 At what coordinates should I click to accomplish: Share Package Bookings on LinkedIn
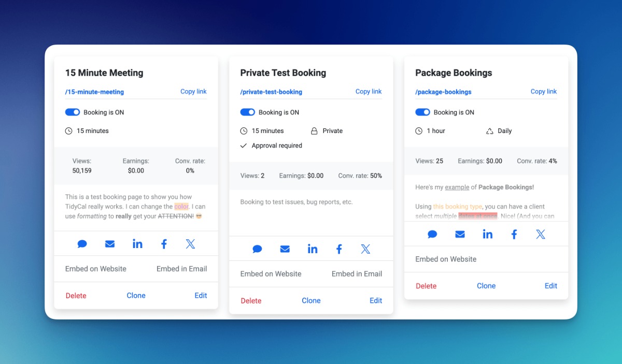click(x=488, y=235)
